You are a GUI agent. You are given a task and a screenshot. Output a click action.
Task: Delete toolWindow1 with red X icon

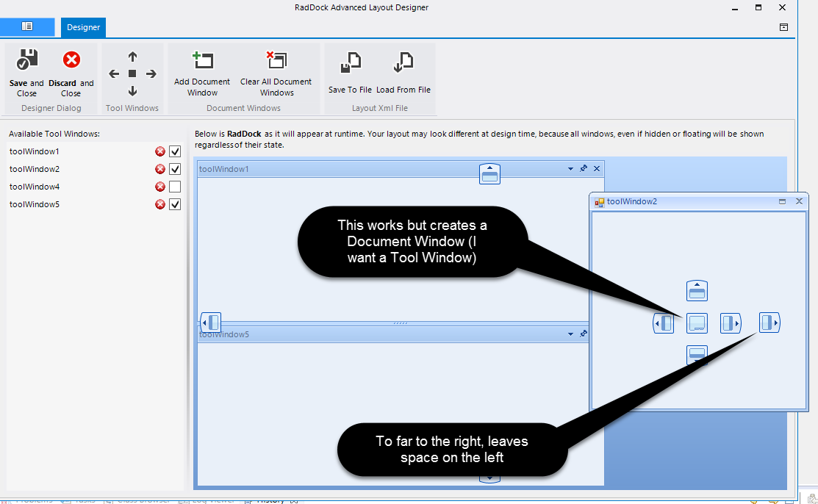tap(160, 151)
